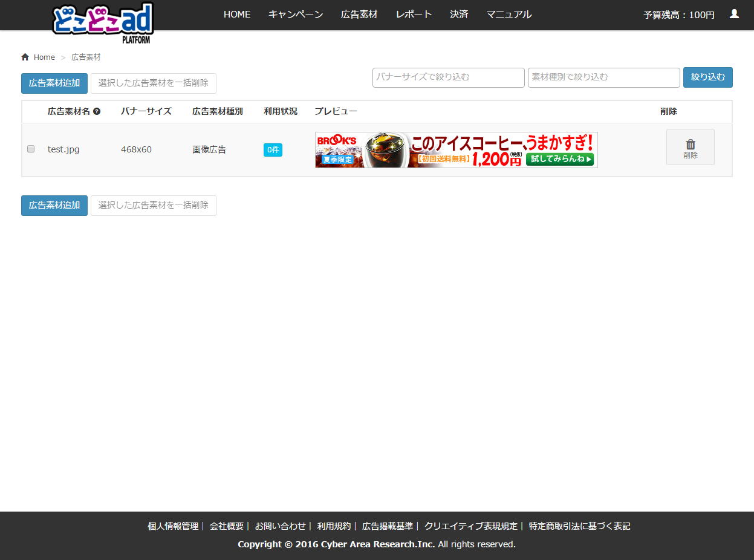Click the 画像広告 material type cell
Viewport: 754px width, 560px height.
pyautogui.click(x=209, y=149)
